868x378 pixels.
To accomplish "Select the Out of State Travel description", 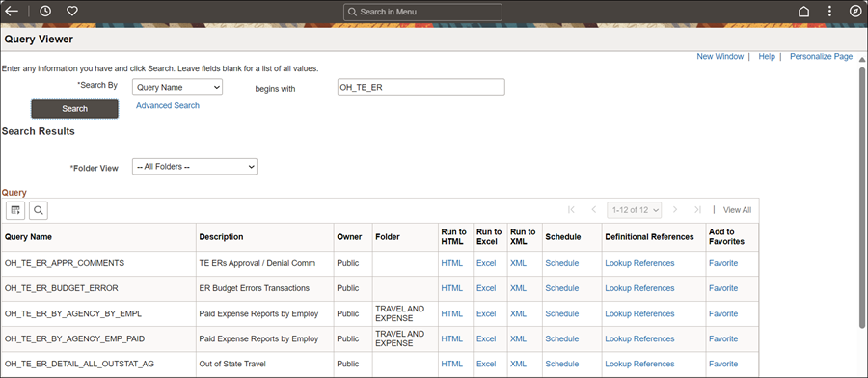I will click(232, 364).
